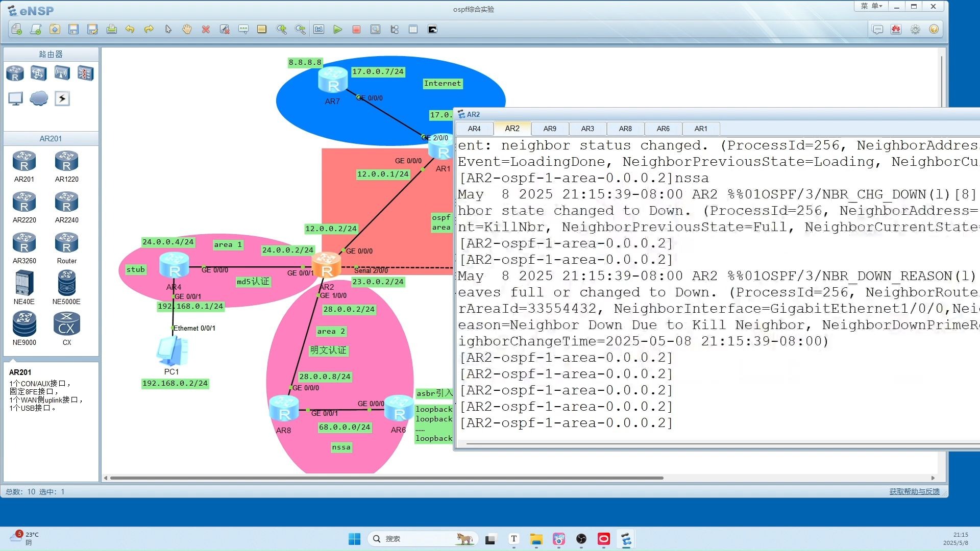
Task: Open the forum chat bubble icon
Action: point(877,30)
